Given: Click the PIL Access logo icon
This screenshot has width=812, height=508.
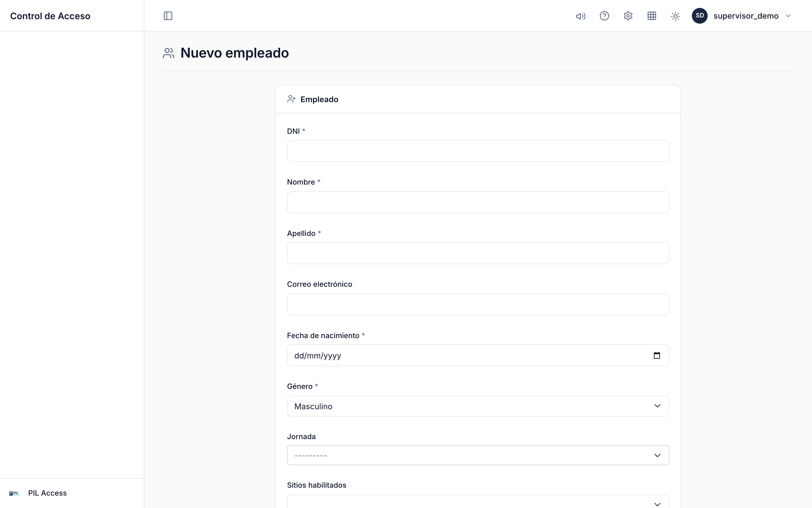Looking at the screenshot, I should [14, 493].
